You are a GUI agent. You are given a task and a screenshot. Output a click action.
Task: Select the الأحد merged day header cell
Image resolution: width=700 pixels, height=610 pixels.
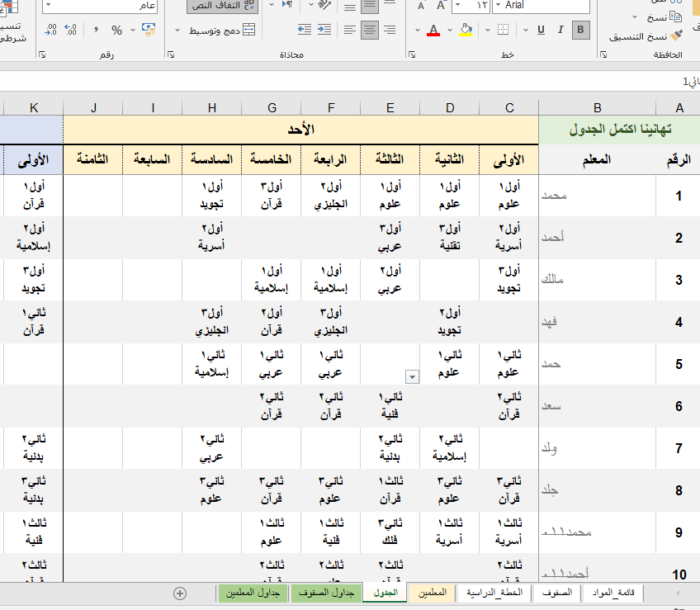301,130
